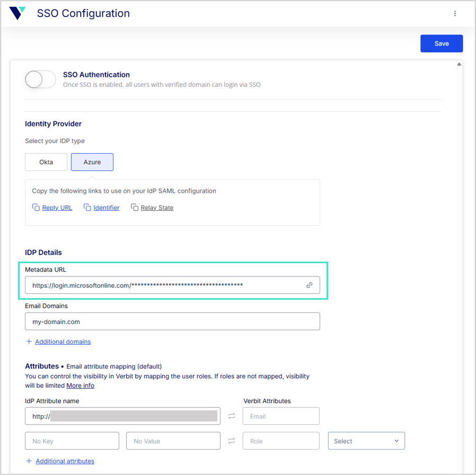Select Okta as the IDP type
Image resolution: width=476 pixels, height=475 pixels.
pyautogui.click(x=46, y=162)
